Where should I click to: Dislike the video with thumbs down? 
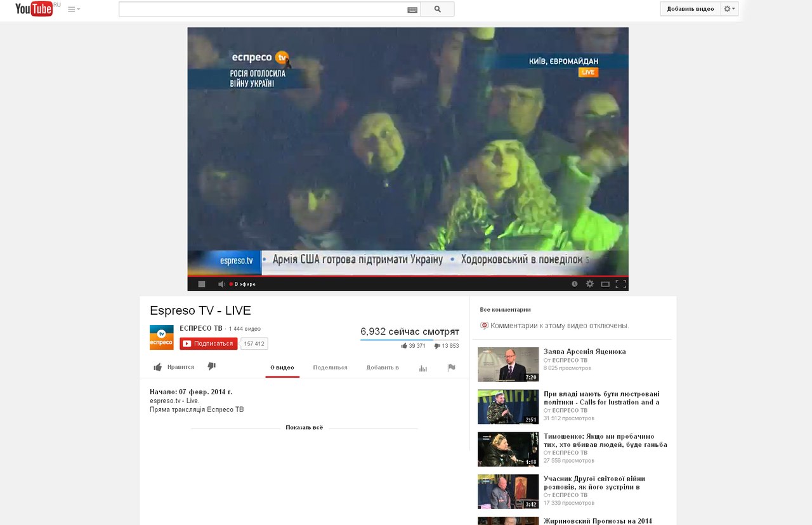(x=212, y=366)
